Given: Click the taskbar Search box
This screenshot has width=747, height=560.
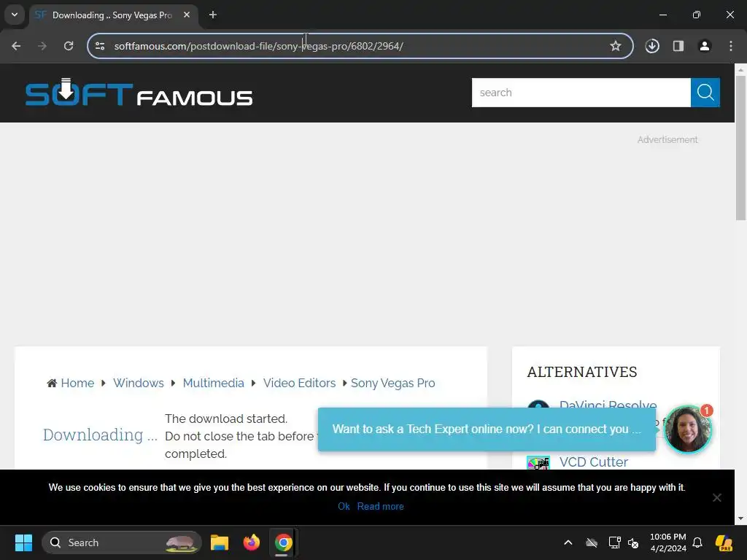Looking at the screenshot, I should click(122, 542).
